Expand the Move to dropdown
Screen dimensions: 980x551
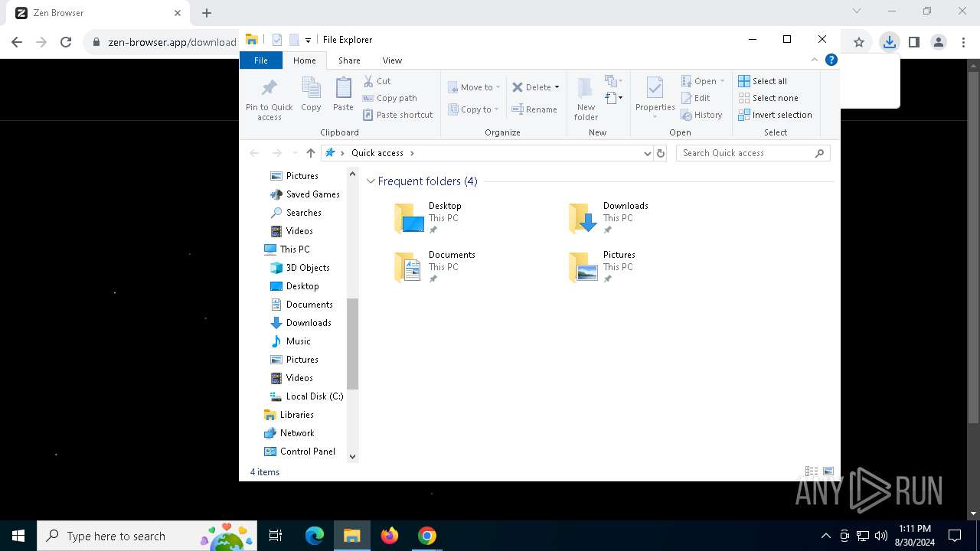(x=498, y=87)
